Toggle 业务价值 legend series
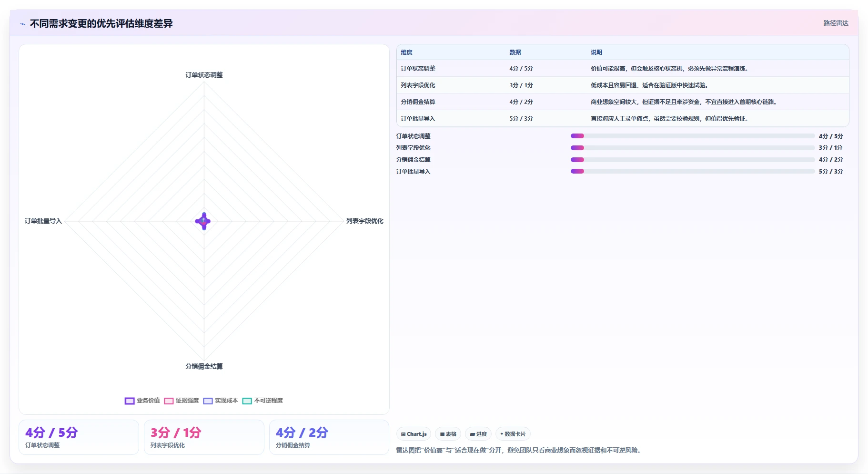This screenshot has height=474, width=868. [x=142, y=401]
